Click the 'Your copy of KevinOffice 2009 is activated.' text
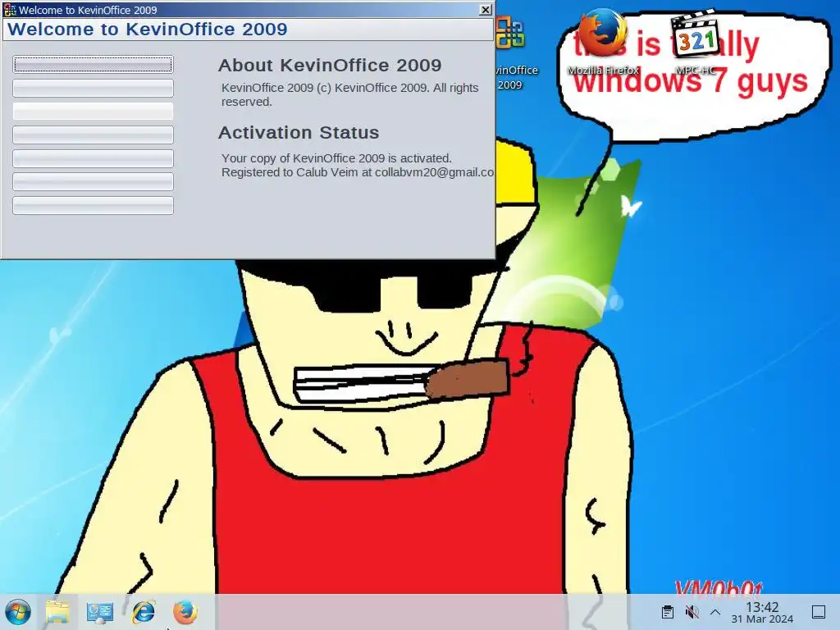 tap(336, 158)
